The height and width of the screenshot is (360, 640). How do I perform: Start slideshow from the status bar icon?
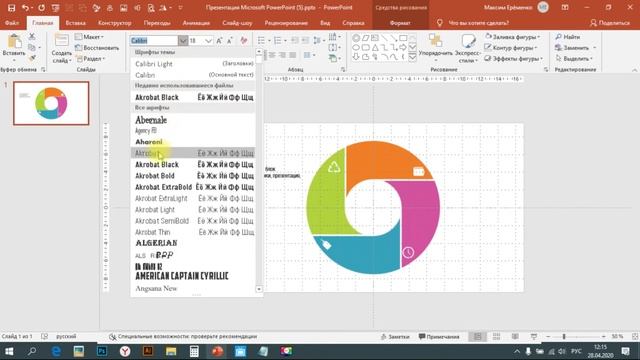coord(534,337)
